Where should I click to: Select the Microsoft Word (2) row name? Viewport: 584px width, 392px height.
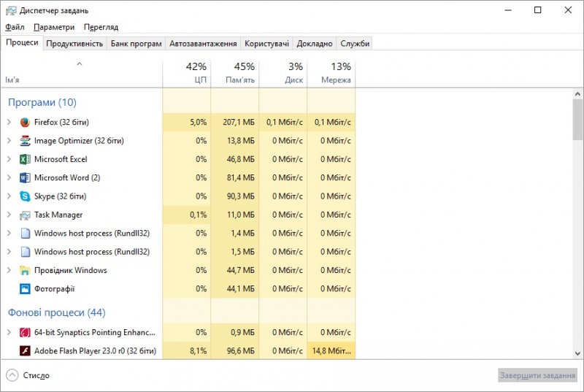pyautogui.click(x=67, y=177)
